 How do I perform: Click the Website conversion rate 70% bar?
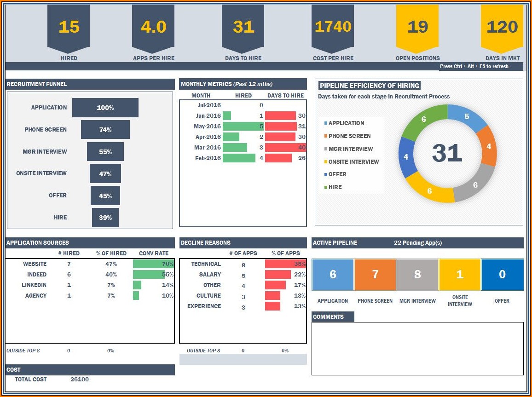[152, 264]
